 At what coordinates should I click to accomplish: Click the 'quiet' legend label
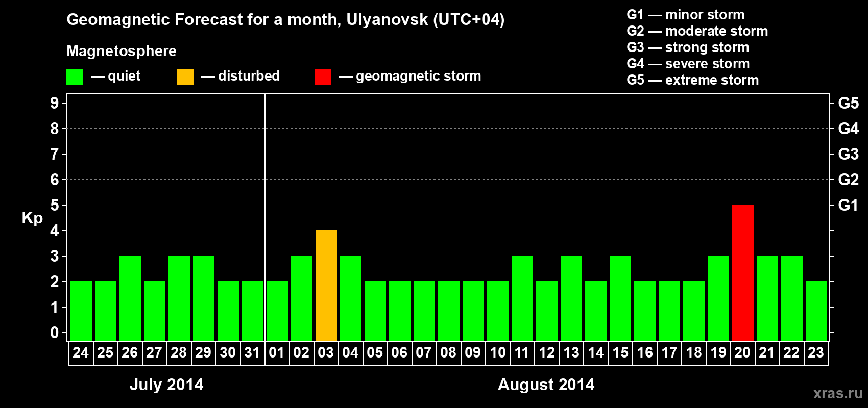[124, 76]
